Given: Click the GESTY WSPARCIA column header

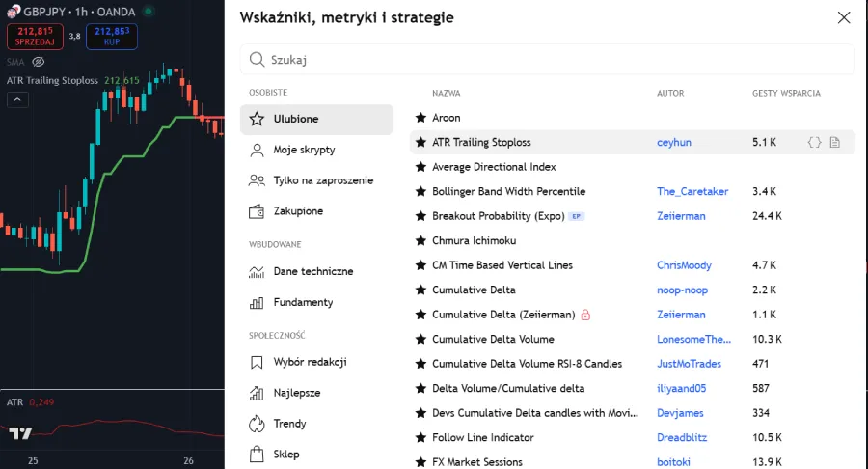Looking at the screenshot, I should point(786,93).
